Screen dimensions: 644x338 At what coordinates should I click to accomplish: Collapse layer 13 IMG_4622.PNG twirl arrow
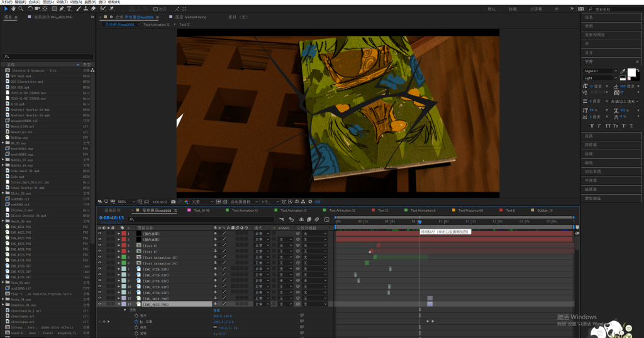[119, 304]
